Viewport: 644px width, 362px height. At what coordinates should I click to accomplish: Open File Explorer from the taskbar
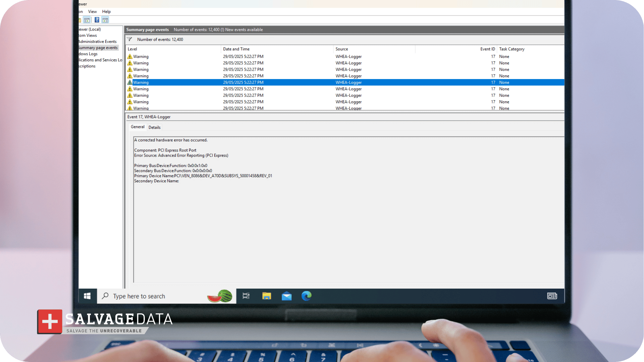267,296
